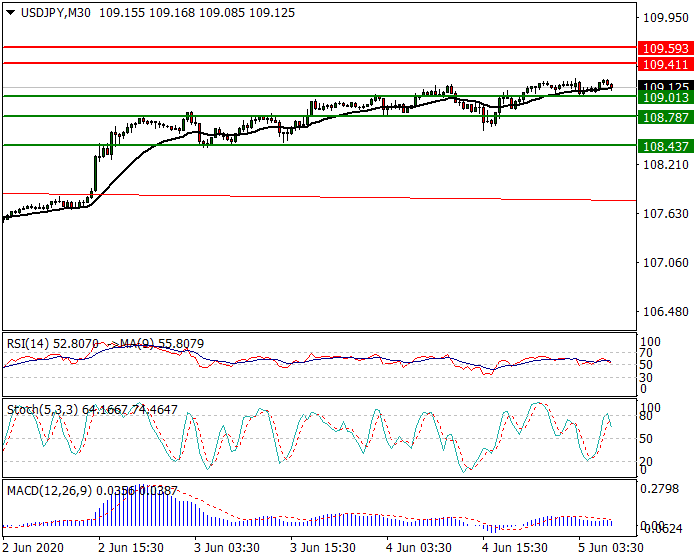
Task: Click the RSI(14) 52.8070 indicator label
Action: pos(52,344)
